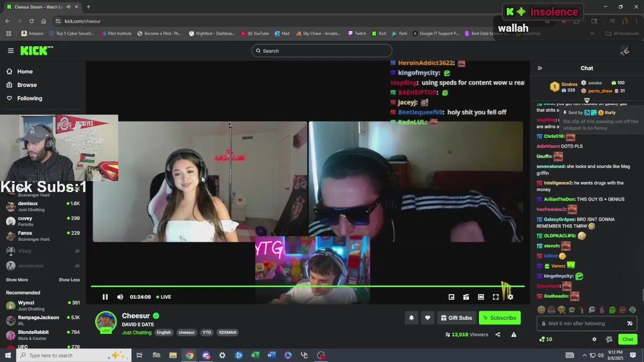Screen dimensions: 644x362
Task: Select the first smiley quick emote
Action: (x=541, y=310)
